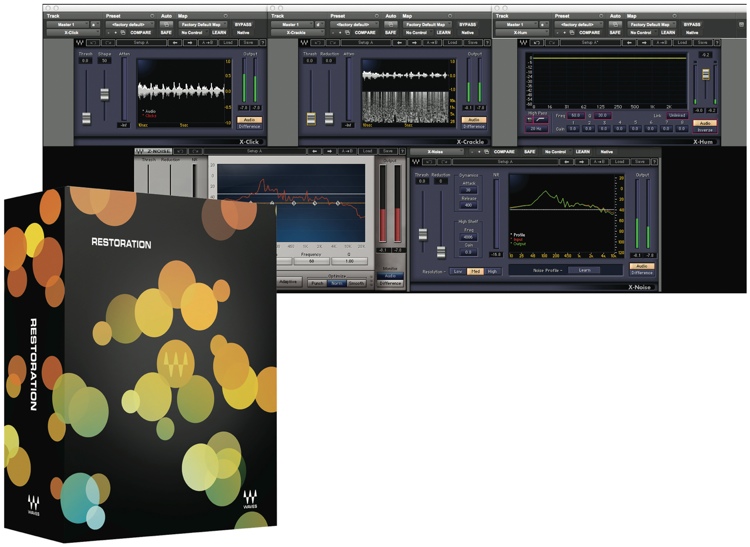Click the Learn noise profile button in X-Noise
Viewport: 750px width, 547px height.
(x=585, y=270)
